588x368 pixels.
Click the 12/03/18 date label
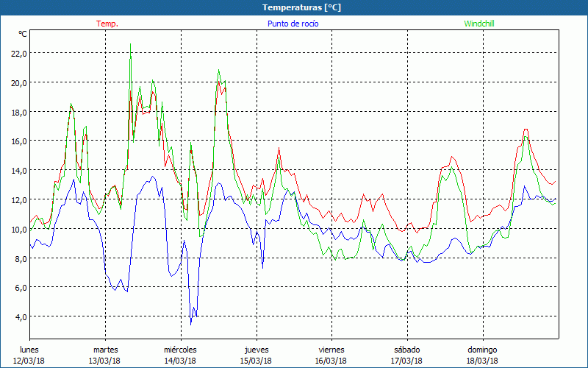pyautogui.click(x=29, y=361)
